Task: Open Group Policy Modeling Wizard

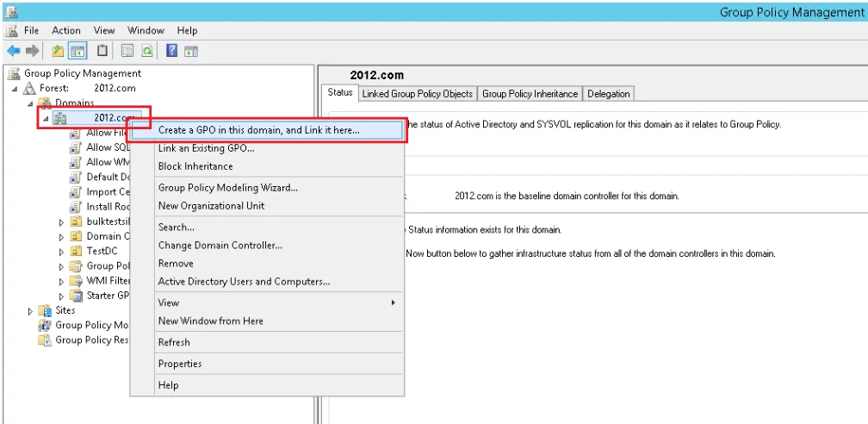Action: [x=267, y=188]
